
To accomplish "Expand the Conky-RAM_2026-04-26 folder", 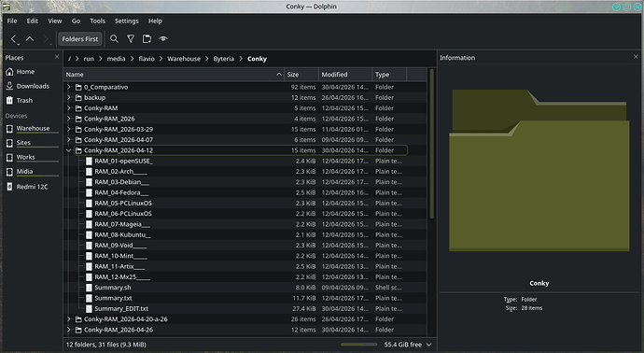I will pyautogui.click(x=69, y=330).
